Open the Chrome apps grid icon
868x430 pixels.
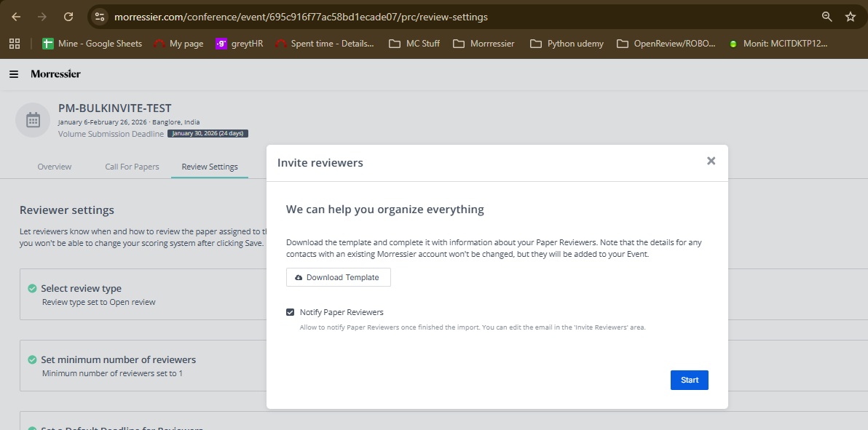15,44
